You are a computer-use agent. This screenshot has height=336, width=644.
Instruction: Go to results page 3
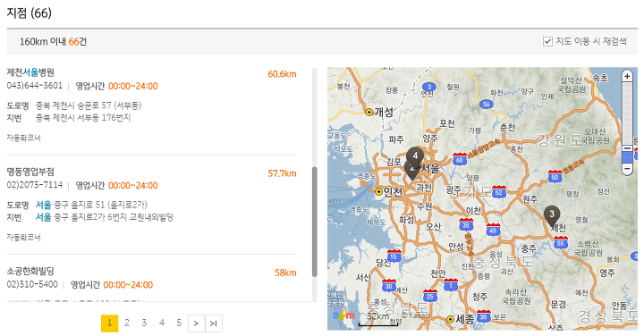point(144,323)
